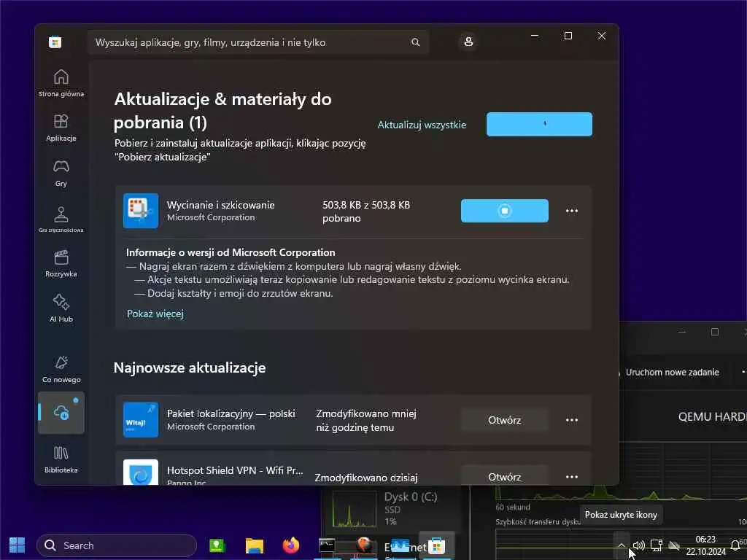
Task: Open Aplikacje section in sidebar
Action: point(61,128)
